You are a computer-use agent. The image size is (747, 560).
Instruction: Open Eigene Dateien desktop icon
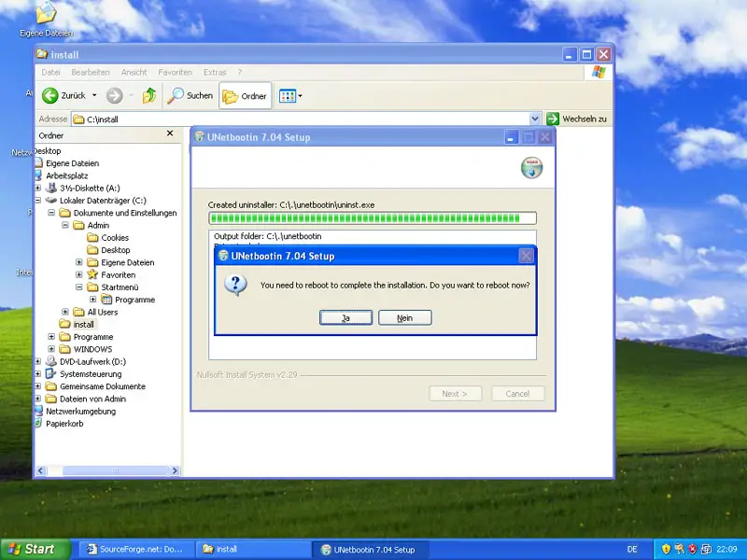point(46,19)
